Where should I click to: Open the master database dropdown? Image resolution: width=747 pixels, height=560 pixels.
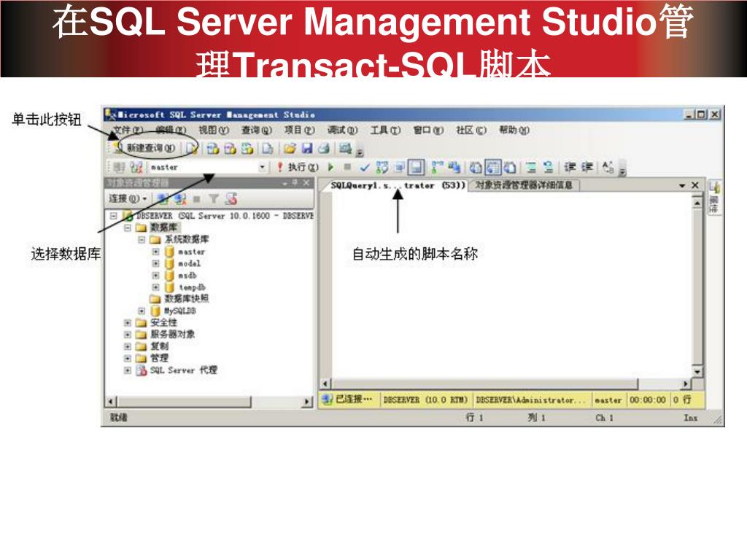(262, 167)
